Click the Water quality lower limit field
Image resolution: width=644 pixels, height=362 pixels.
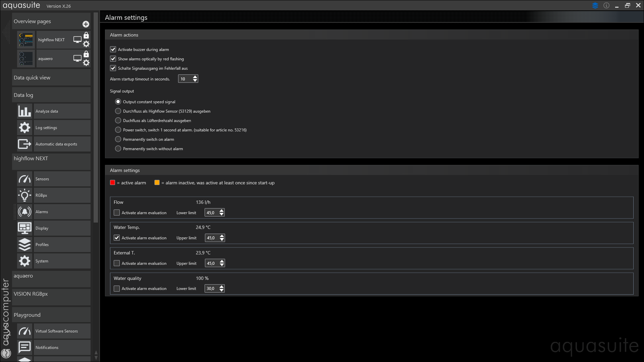click(212, 288)
